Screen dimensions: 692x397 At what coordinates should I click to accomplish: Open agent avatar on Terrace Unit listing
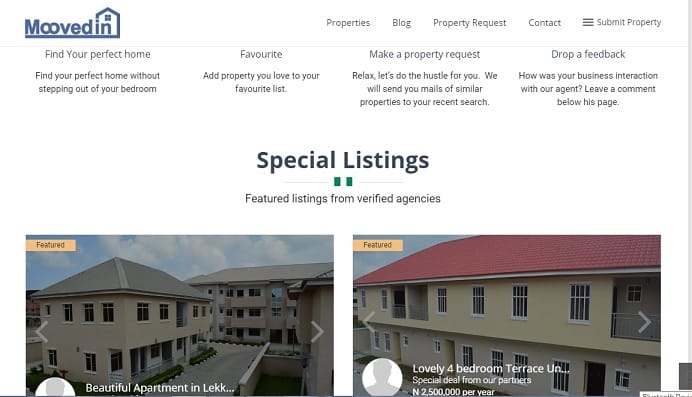coord(382,377)
